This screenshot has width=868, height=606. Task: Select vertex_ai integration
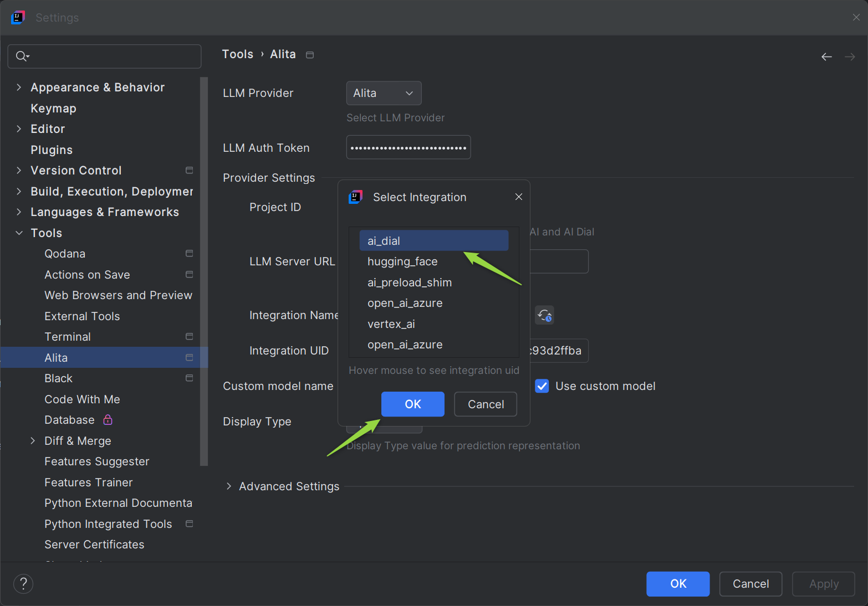point(433,324)
